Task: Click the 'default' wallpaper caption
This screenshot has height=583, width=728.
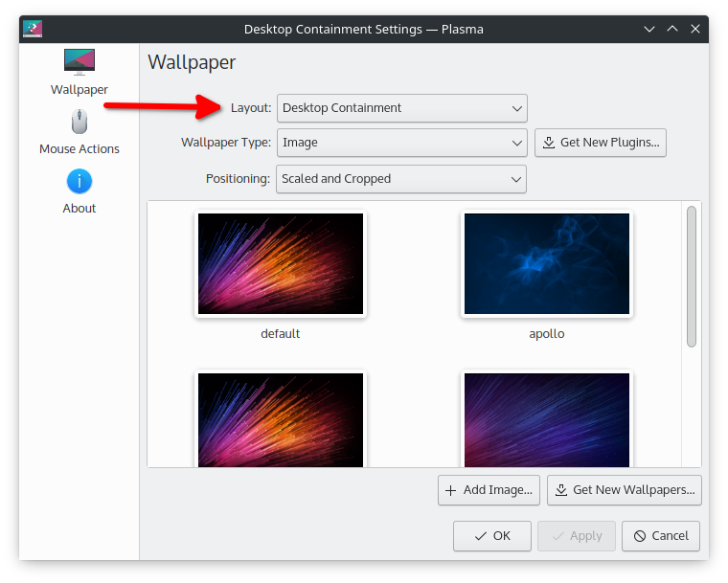Action: pyautogui.click(x=281, y=334)
